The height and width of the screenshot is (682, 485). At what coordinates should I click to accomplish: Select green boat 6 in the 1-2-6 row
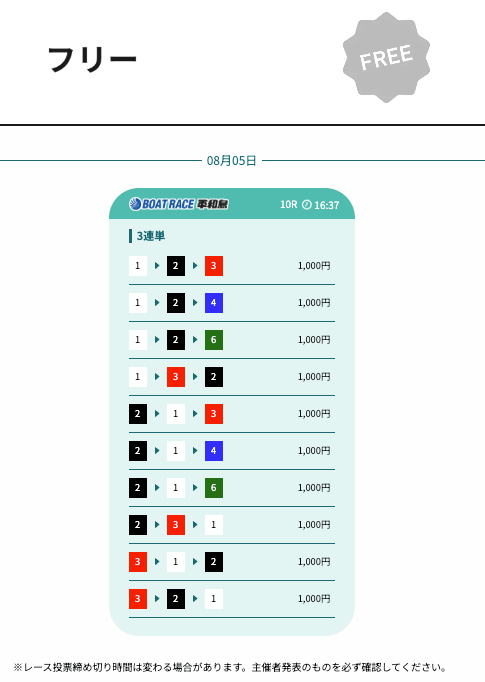coord(214,340)
